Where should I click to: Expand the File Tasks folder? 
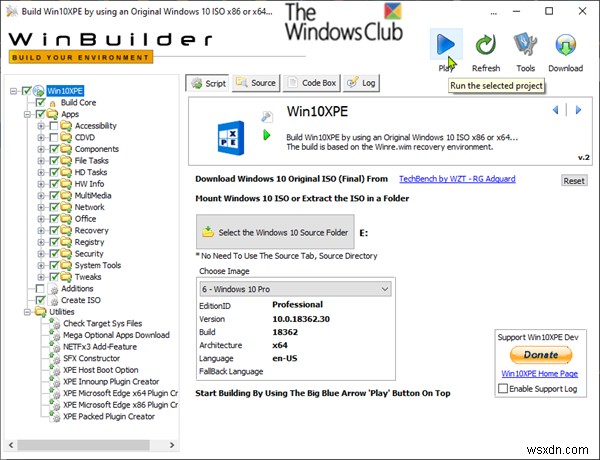[x=41, y=160]
